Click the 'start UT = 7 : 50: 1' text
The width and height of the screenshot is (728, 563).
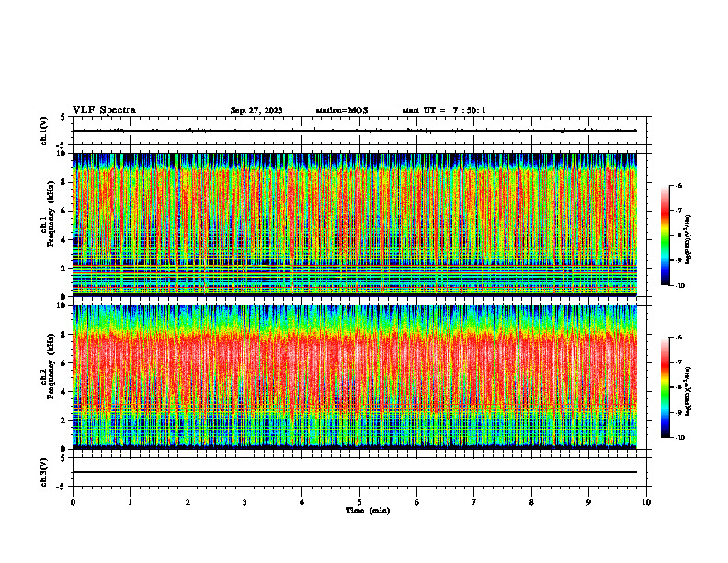[x=444, y=110]
